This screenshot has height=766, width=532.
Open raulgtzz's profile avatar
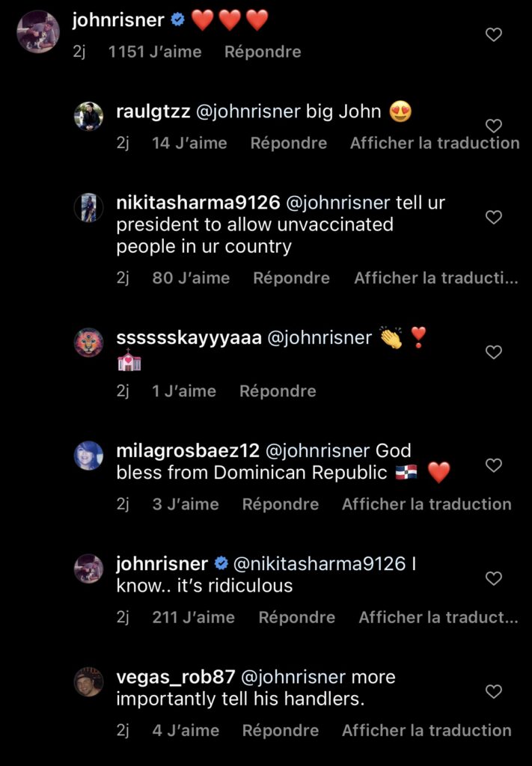click(x=89, y=116)
